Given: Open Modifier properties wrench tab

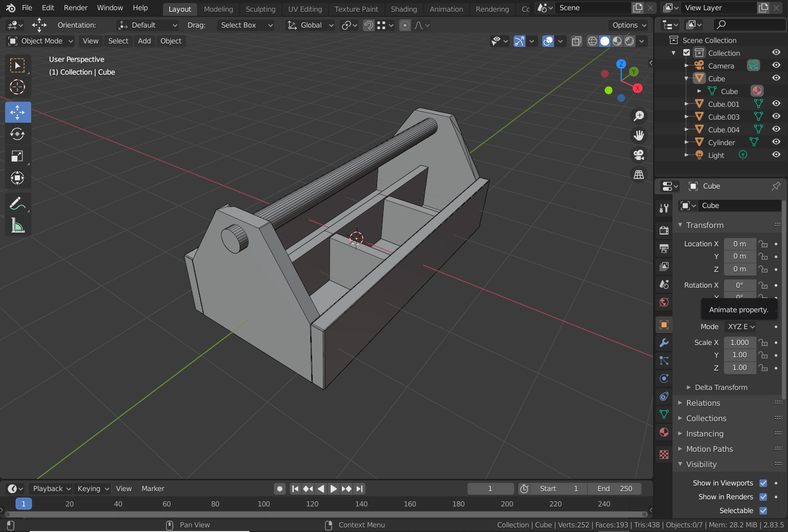Looking at the screenshot, I should (664, 343).
